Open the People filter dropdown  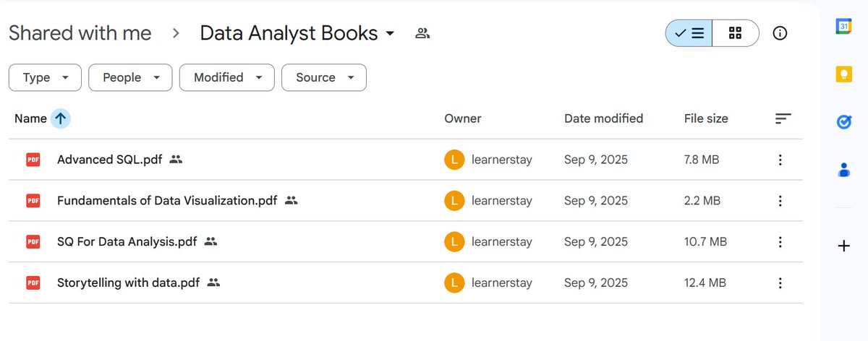click(130, 77)
